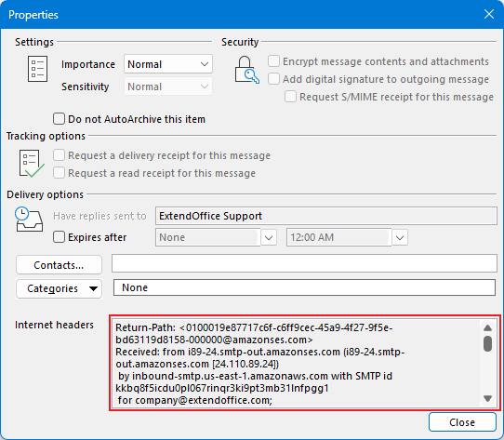Tick Request a read receipt checkbox
This screenshot has width=504, height=440.
coord(59,173)
